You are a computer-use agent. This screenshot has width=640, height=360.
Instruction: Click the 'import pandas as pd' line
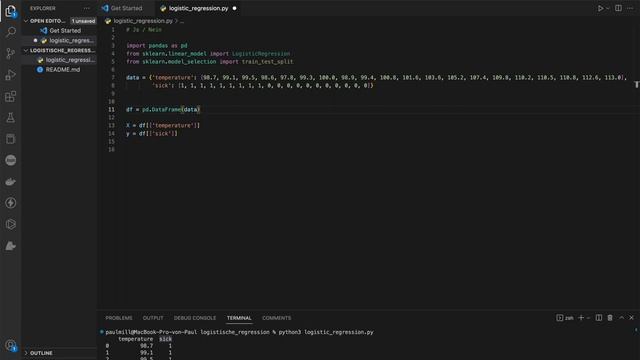[x=157, y=46]
